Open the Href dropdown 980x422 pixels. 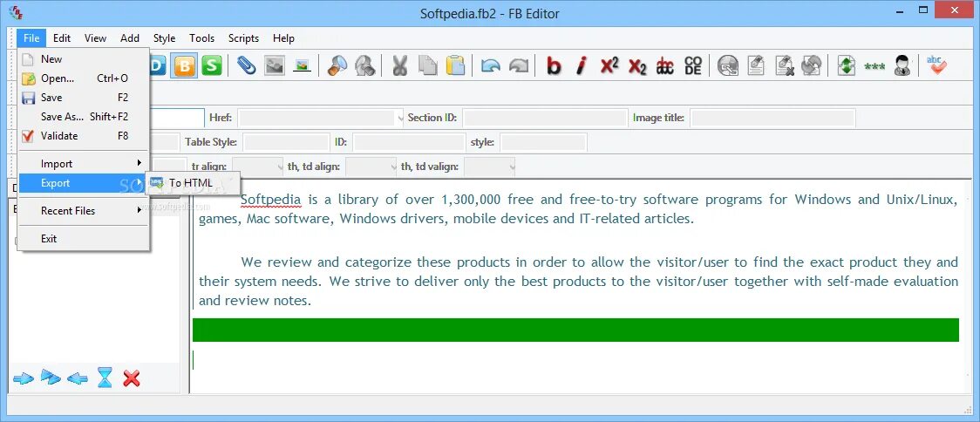coord(399,118)
